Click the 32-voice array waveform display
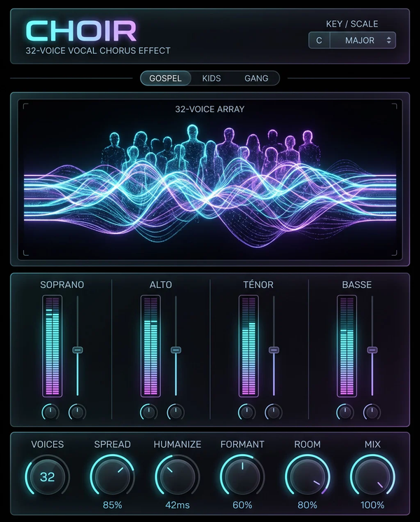The image size is (420, 522). [x=210, y=179]
